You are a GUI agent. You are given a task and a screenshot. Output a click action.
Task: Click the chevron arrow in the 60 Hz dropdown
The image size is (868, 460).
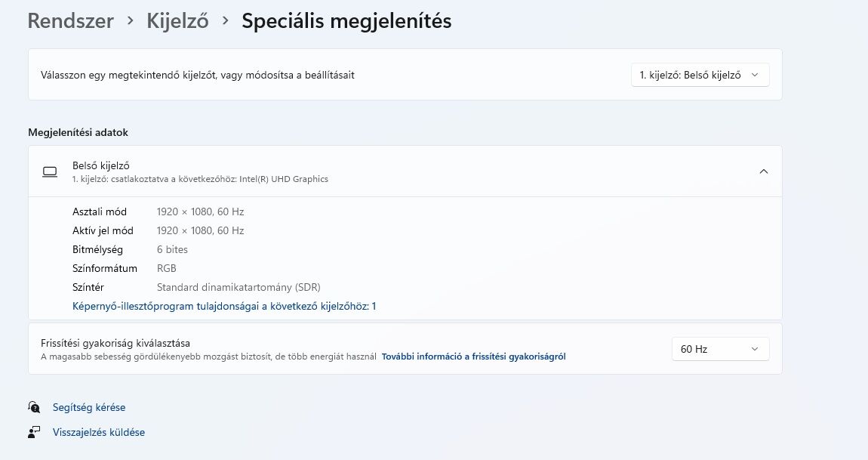755,349
